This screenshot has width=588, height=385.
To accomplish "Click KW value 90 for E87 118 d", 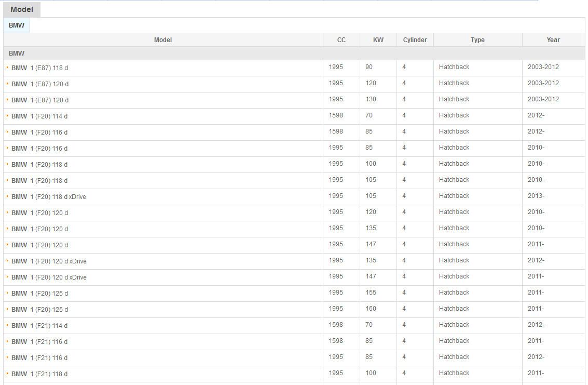I will click(369, 67).
